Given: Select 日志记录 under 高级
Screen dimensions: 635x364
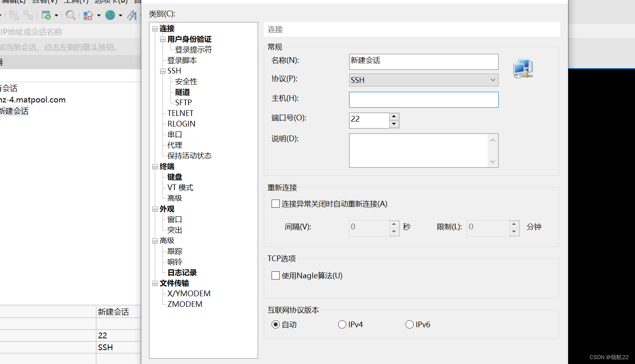Looking at the screenshot, I should tap(182, 273).
